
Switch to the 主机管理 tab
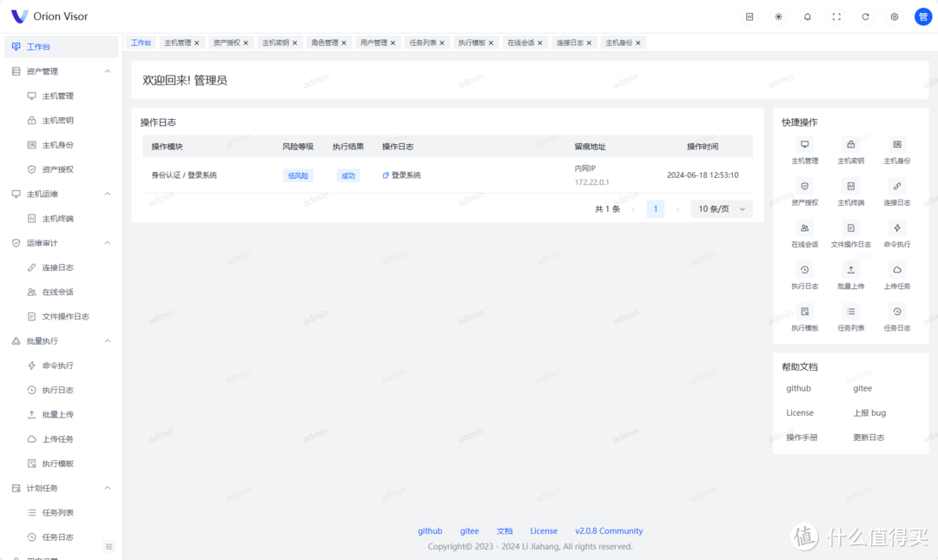pyautogui.click(x=177, y=42)
